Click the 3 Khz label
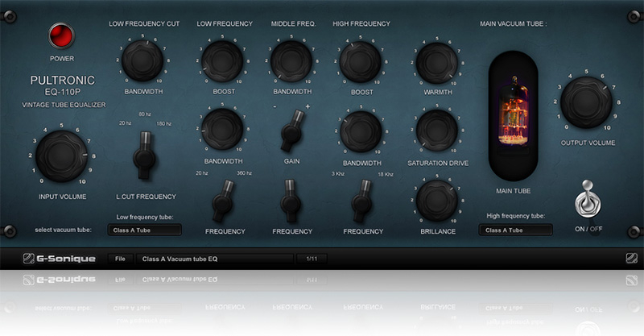644x336 pixels. (338, 173)
